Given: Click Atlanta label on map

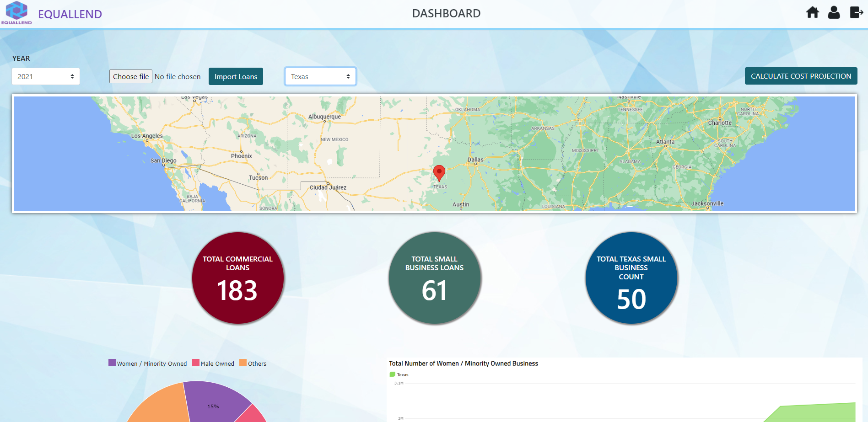Looking at the screenshot, I should click(665, 142).
